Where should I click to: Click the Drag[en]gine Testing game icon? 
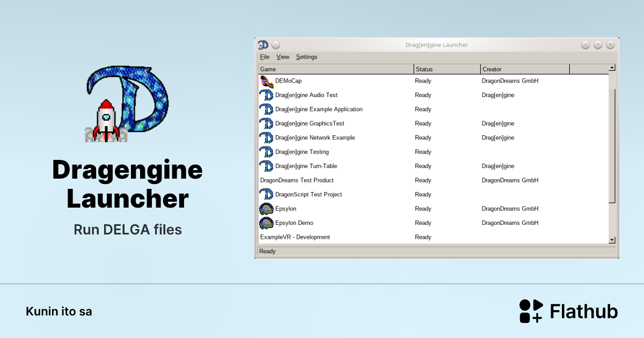click(267, 152)
